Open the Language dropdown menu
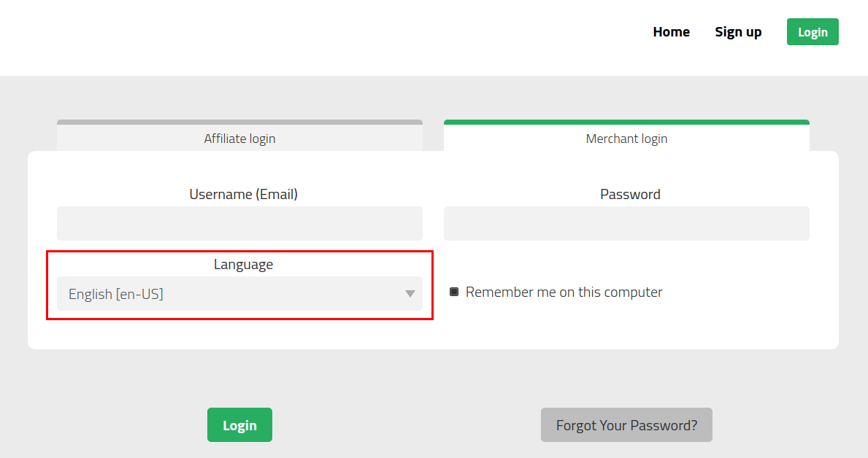This screenshot has width=868, height=458. (x=239, y=294)
